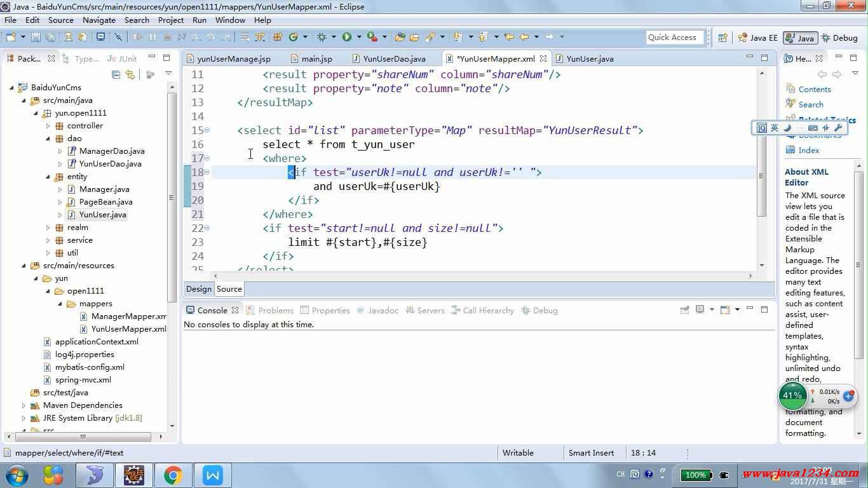
Task: Click the New Java Package toolbar icon
Action: coord(278,37)
